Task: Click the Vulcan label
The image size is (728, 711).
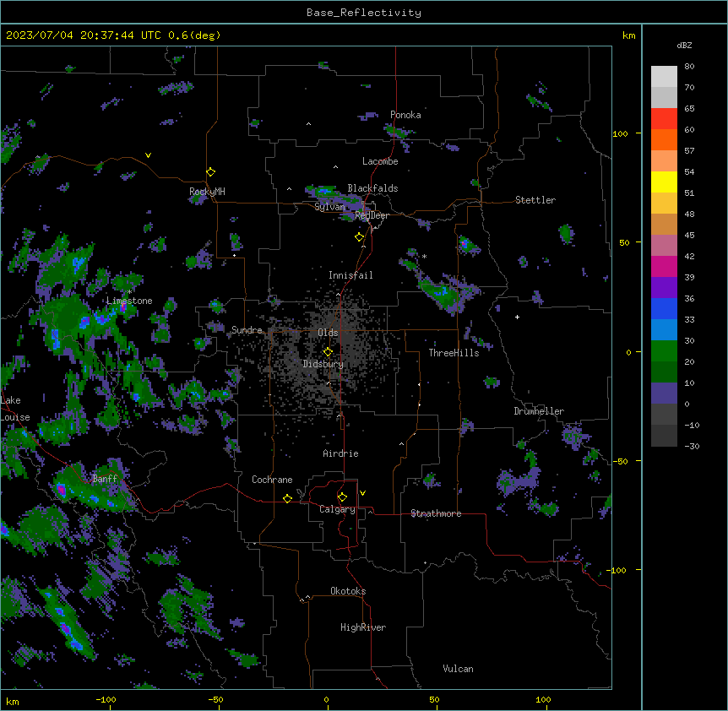Action: pos(458,669)
